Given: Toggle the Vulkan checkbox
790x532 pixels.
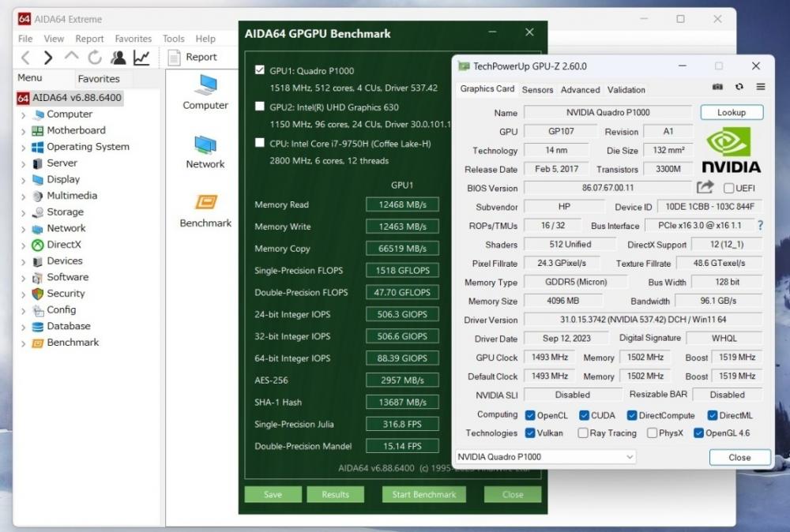Looking at the screenshot, I should click(x=530, y=433).
